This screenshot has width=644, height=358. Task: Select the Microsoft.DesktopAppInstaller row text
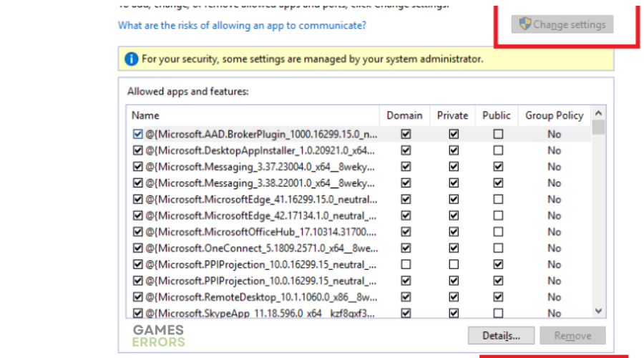pos(260,150)
